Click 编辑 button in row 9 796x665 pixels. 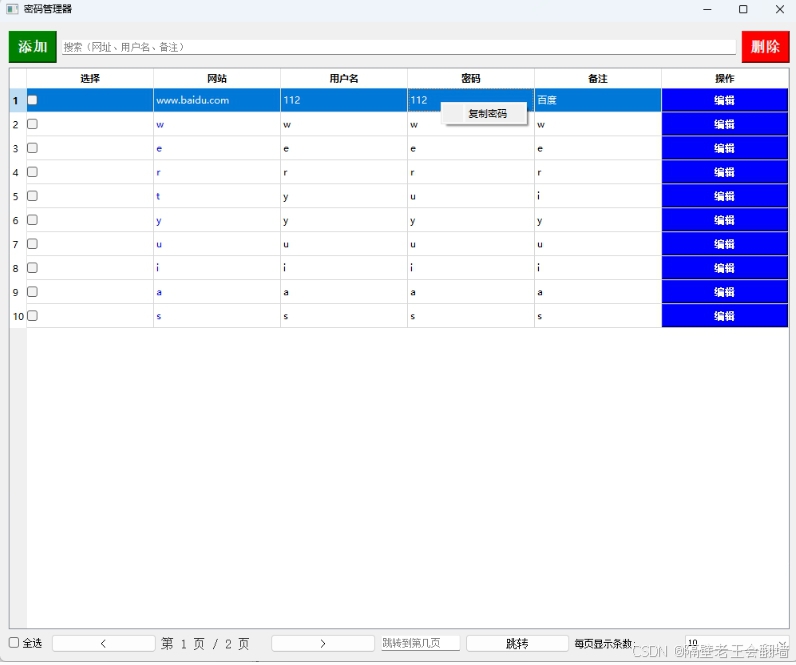[724, 292]
